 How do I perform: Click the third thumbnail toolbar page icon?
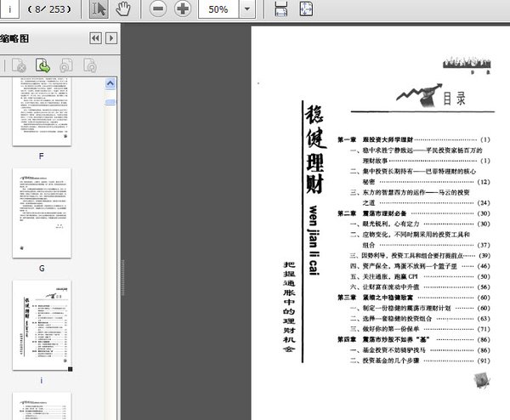click(x=66, y=65)
